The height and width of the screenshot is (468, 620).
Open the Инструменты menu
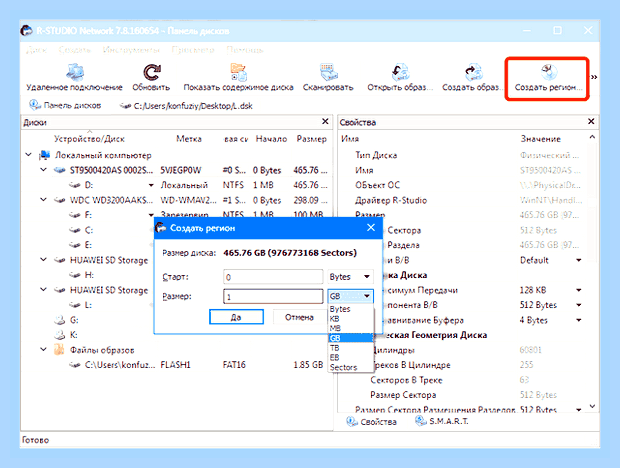(131, 50)
